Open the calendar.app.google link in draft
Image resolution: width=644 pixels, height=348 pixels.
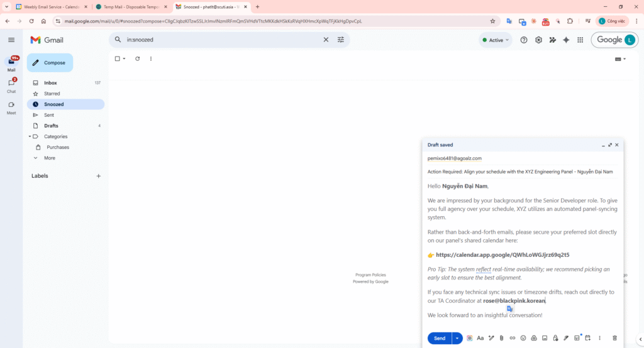pyautogui.click(x=502, y=255)
